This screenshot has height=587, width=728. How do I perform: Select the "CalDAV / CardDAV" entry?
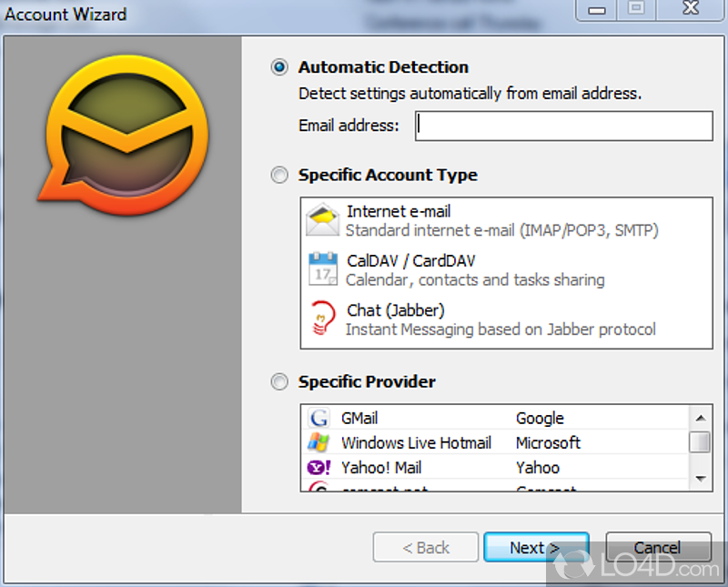point(411,261)
